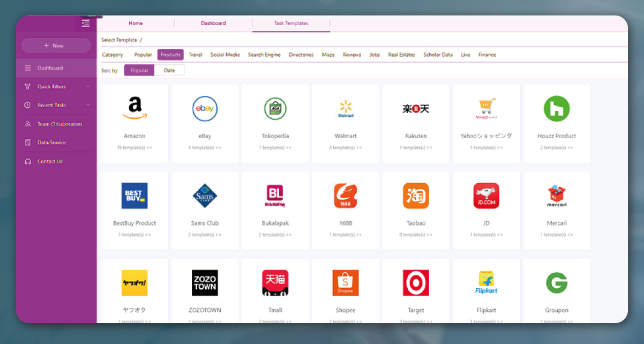Select the Directories category
This screenshot has height=344, width=644.
[301, 55]
